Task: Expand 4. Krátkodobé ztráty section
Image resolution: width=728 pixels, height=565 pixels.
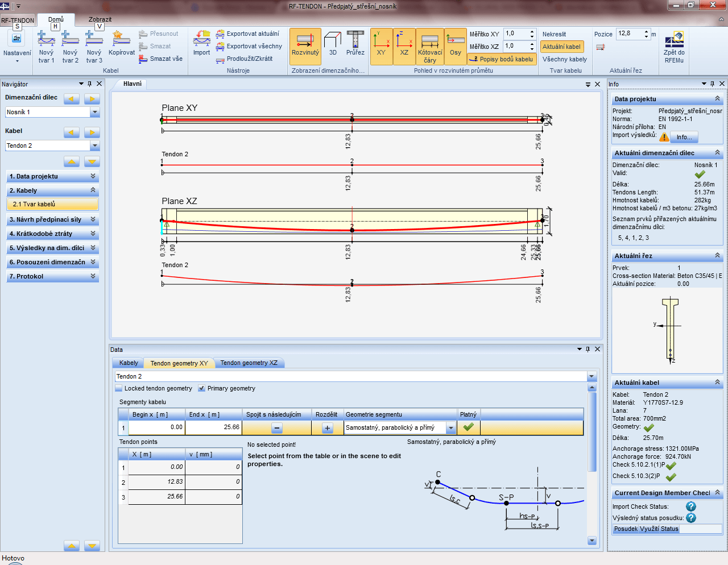Action: pyautogui.click(x=52, y=234)
